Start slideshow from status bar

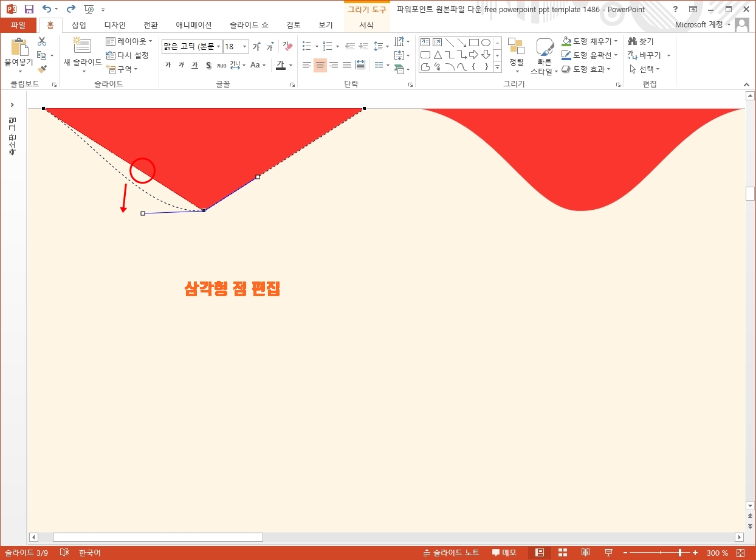coord(608,553)
